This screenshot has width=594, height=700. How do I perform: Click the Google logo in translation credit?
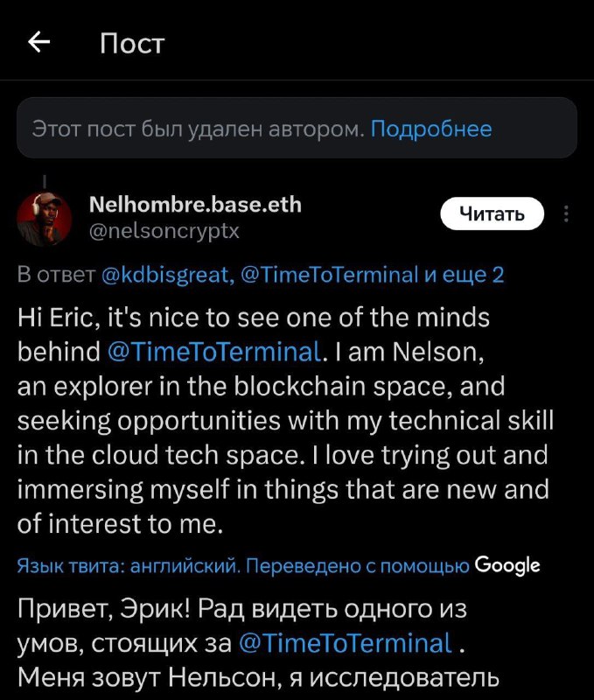point(507,565)
